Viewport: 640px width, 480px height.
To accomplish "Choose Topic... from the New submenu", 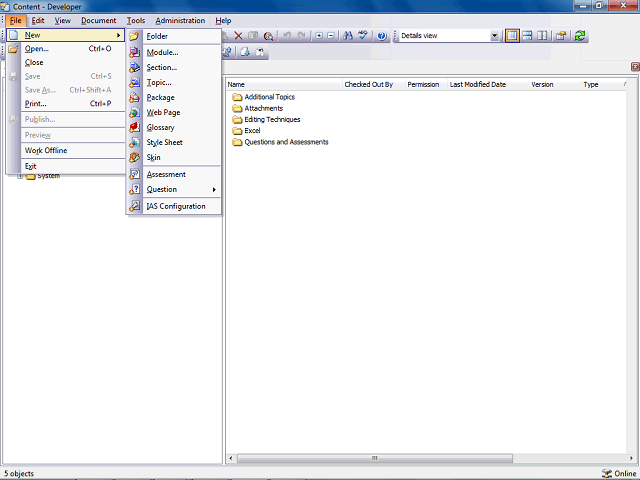I will click(174, 82).
